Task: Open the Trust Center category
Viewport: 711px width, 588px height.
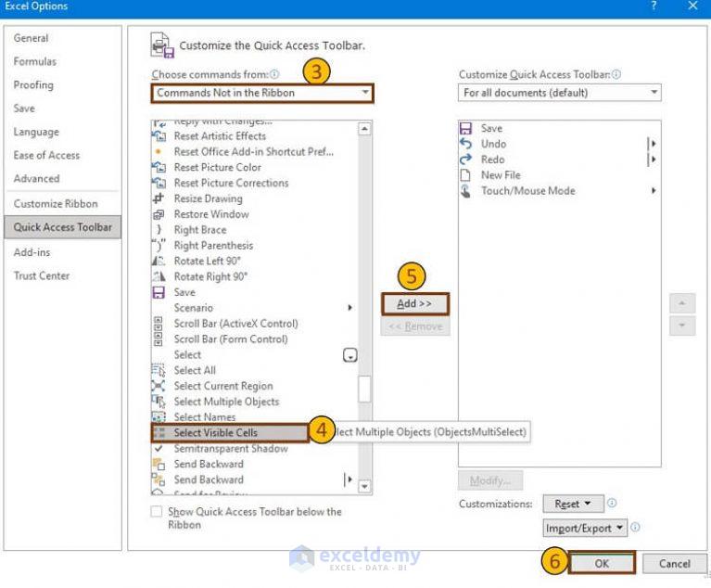Action: tap(42, 275)
